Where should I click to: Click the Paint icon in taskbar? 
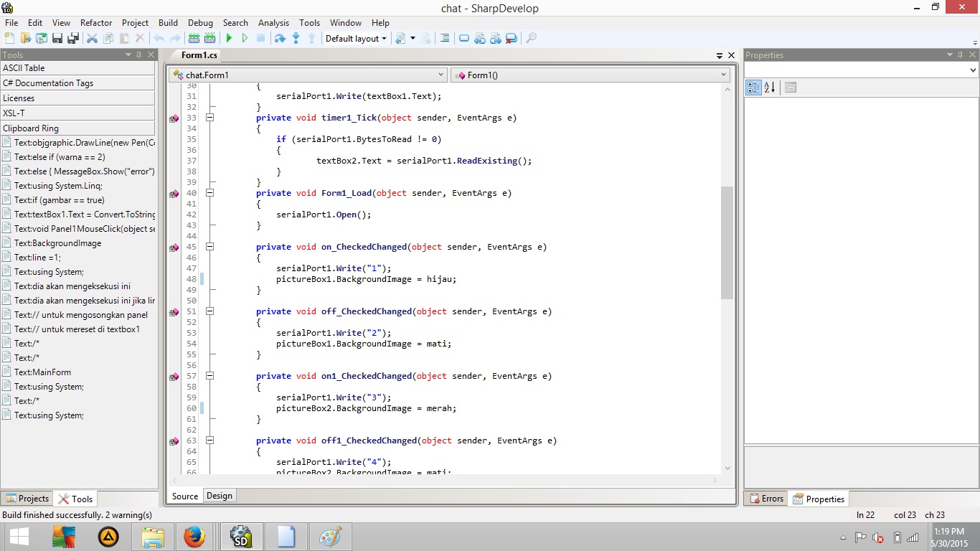tap(330, 537)
